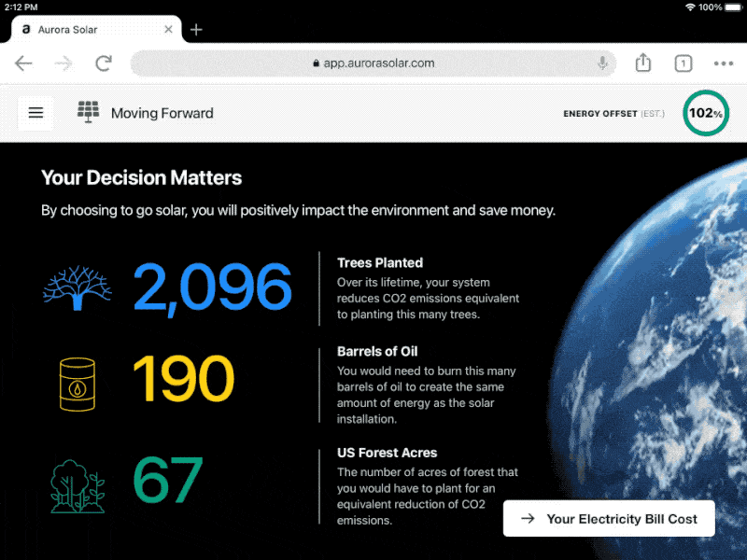Select the Aurora Solar tab

click(x=96, y=30)
